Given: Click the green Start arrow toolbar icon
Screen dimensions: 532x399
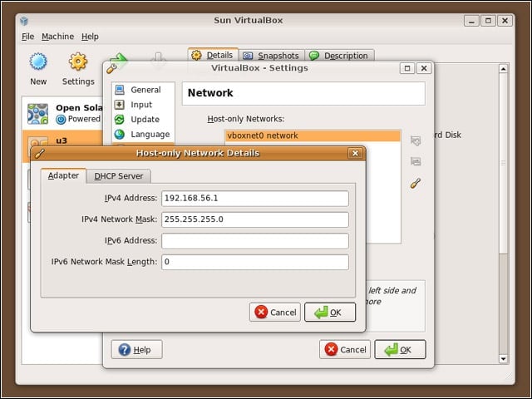Looking at the screenshot, I should pyautogui.click(x=119, y=58).
